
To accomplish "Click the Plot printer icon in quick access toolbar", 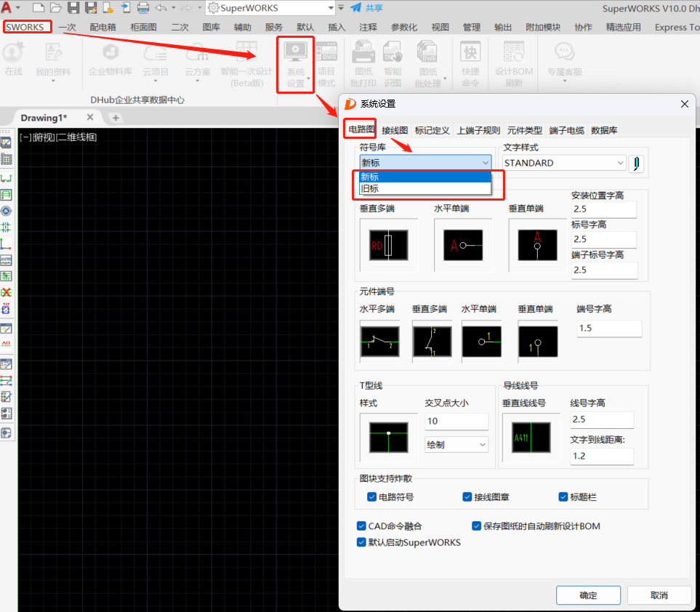I will [143, 7].
